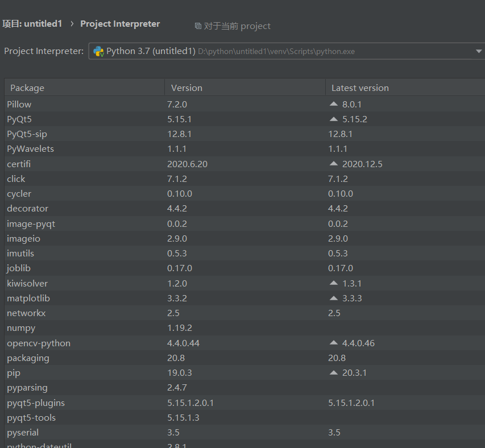485x448 pixels.
Task: Select the numpy package row
Action: point(245,328)
